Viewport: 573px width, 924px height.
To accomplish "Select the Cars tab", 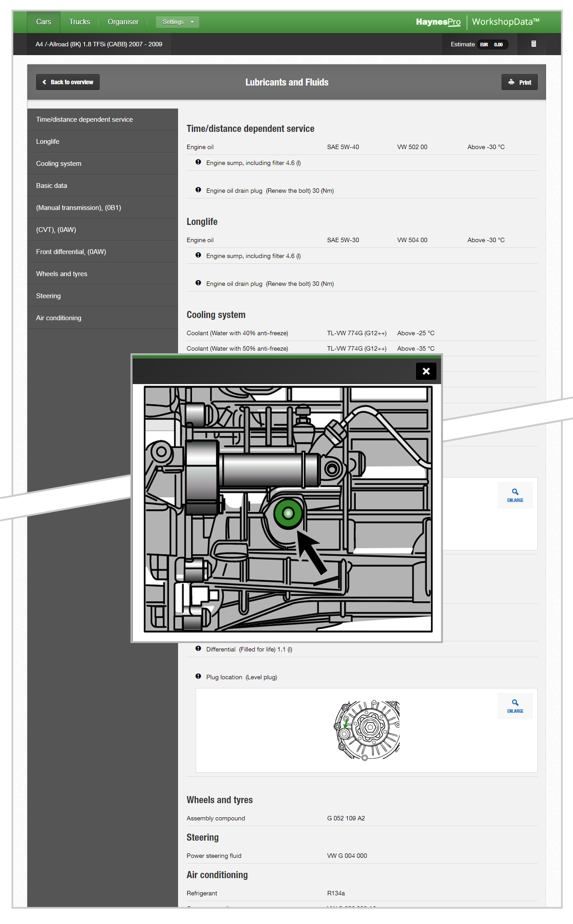I will tap(44, 22).
